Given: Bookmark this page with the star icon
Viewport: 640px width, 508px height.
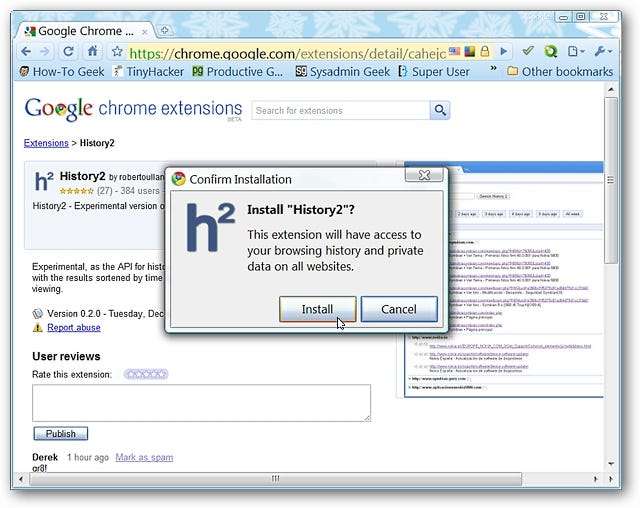Looking at the screenshot, I should pyautogui.click(x=117, y=51).
